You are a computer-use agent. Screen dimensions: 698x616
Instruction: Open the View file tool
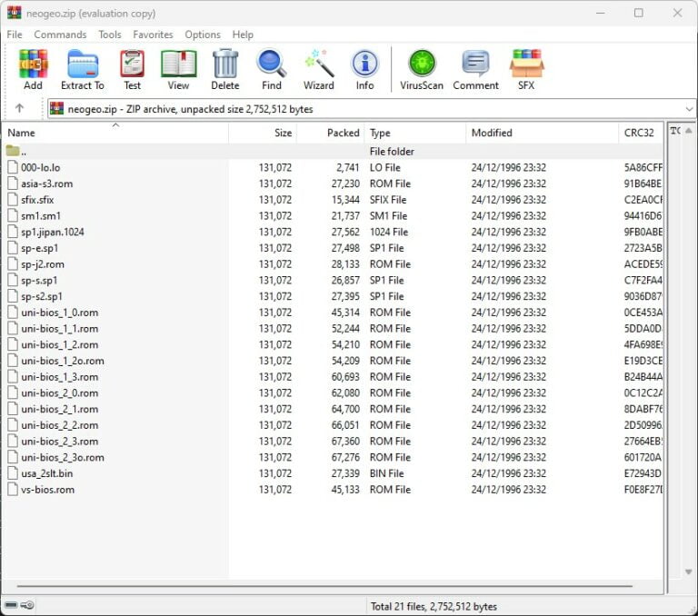(x=178, y=70)
